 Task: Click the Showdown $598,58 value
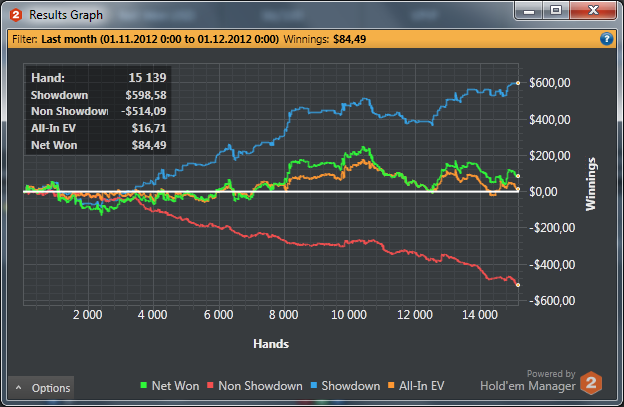click(146, 95)
